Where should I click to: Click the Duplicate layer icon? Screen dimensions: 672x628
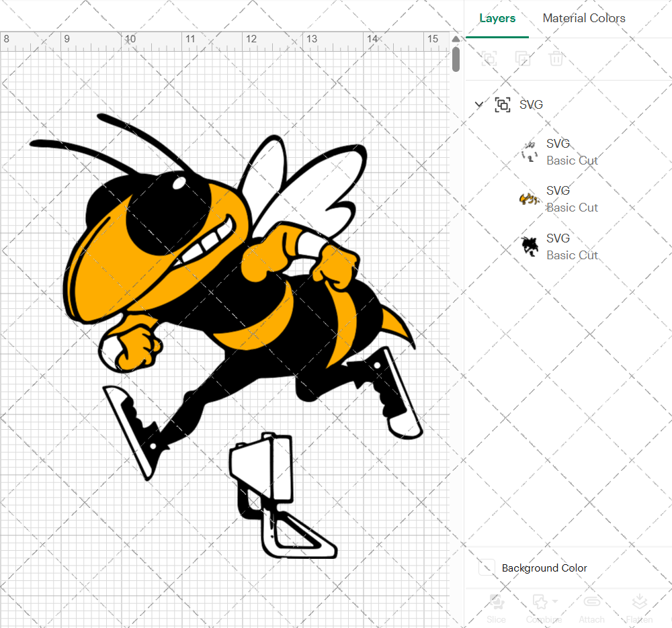click(x=522, y=58)
